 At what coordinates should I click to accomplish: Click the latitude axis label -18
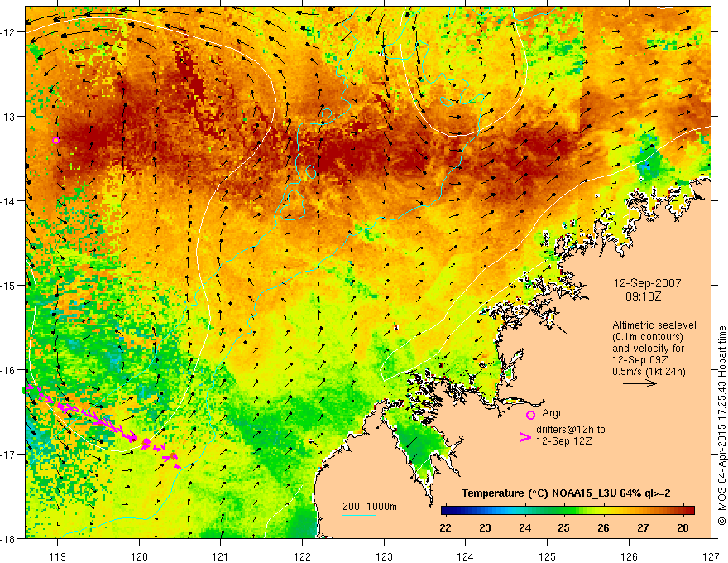click(x=9, y=539)
